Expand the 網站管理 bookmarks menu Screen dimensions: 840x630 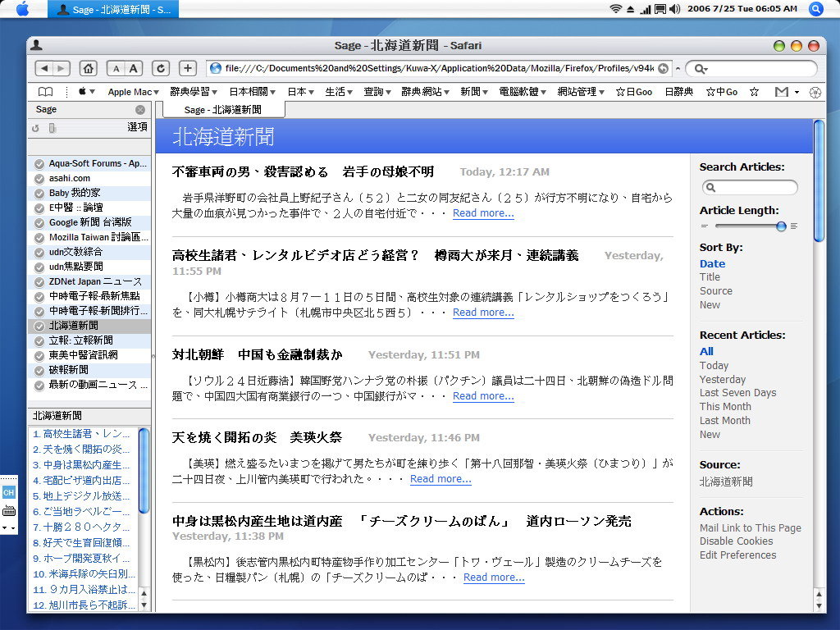(581, 92)
